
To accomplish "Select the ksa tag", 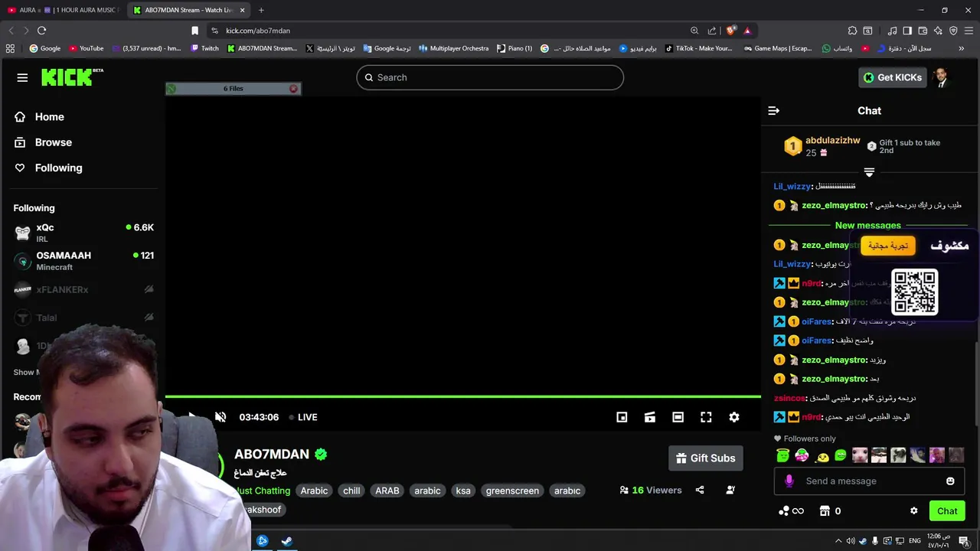I will click(463, 491).
